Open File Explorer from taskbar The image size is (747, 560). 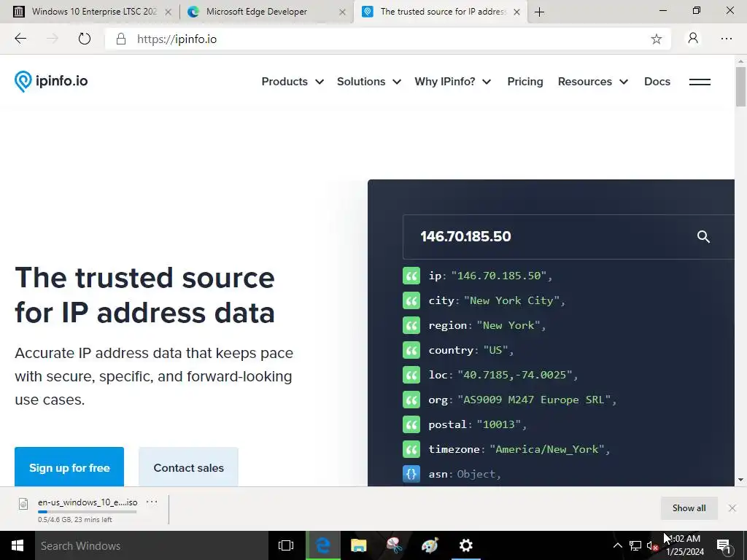[x=359, y=545]
